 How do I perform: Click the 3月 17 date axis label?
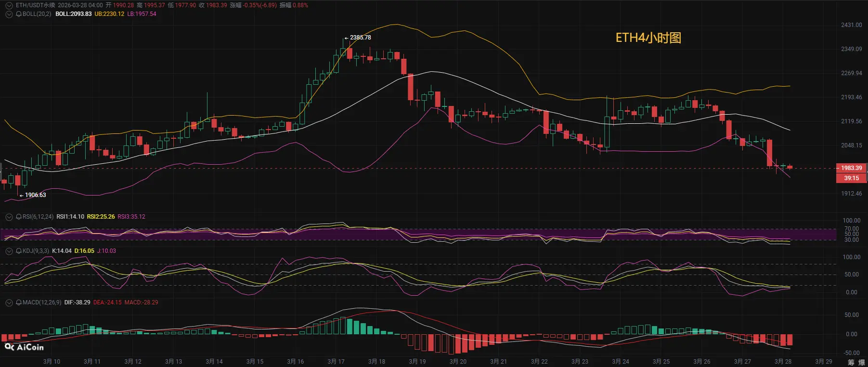[x=336, y=362]
